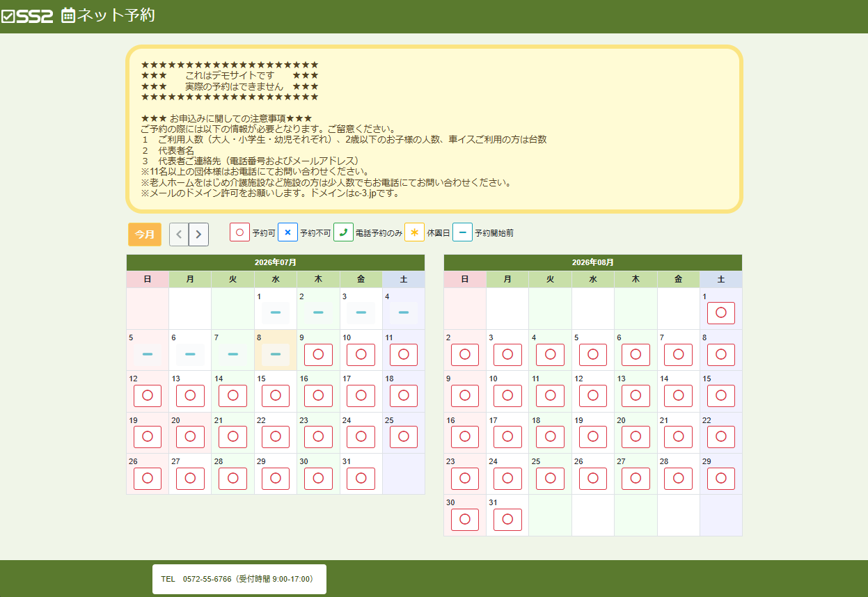Select available circle for August 30
The image size is (868, 597).
pyautogui.click(x=465, y=519)
